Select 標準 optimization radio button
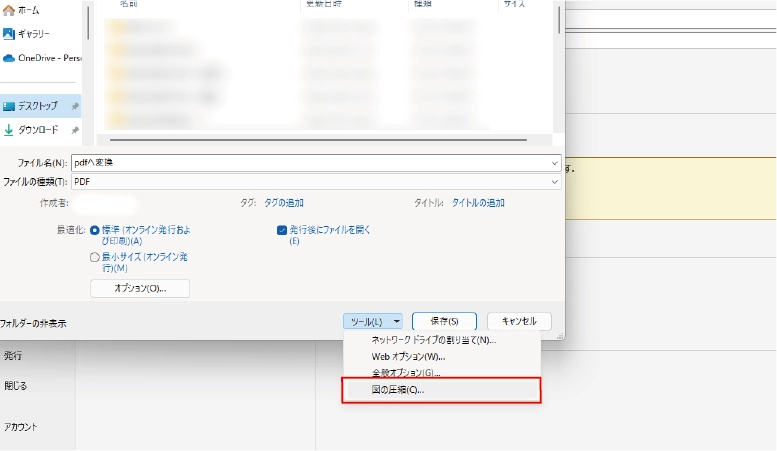777x451 pixels. click(x=95, y=230)
